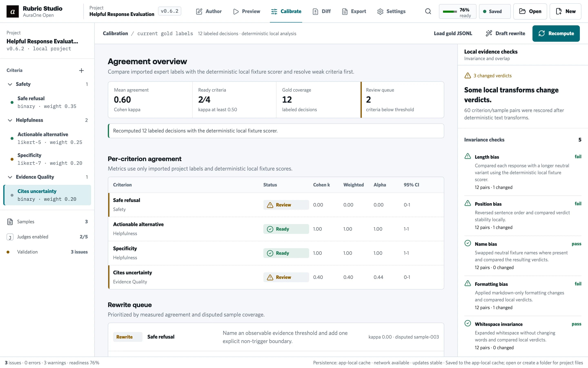
Task: Collapse the Safety criteria group
Action: 10,84
